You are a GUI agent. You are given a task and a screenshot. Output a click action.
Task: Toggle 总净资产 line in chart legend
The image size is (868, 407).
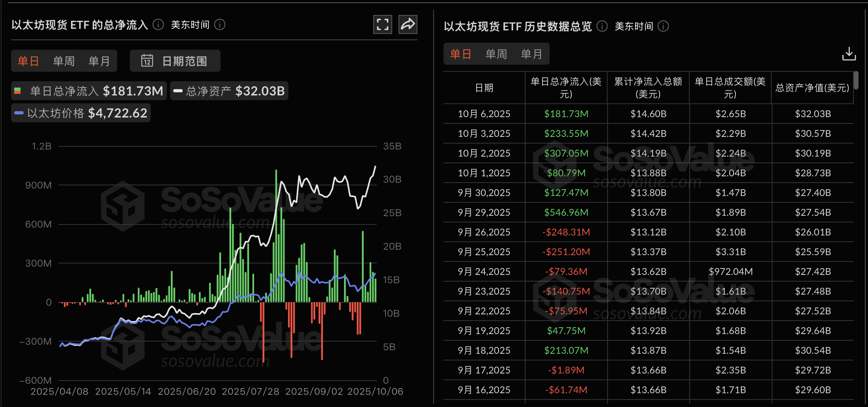tap(229, 91)
